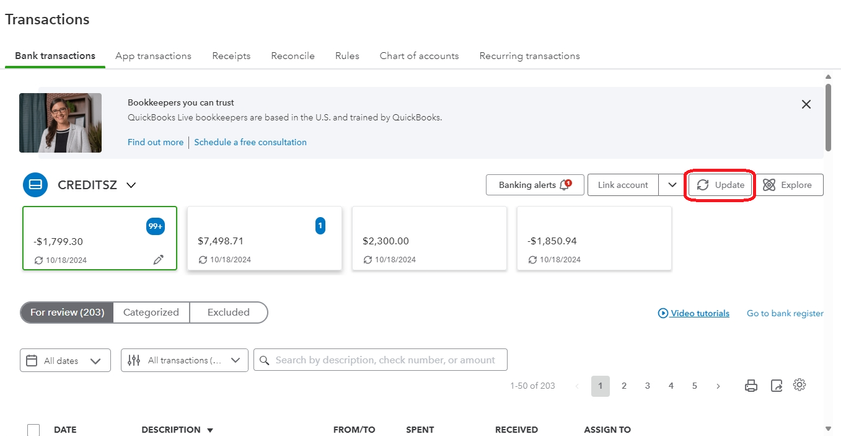Check the select-all transactions checkbox
Viewport: 841px width, 436px height.
pyautogui.click(x=33, y=430)
